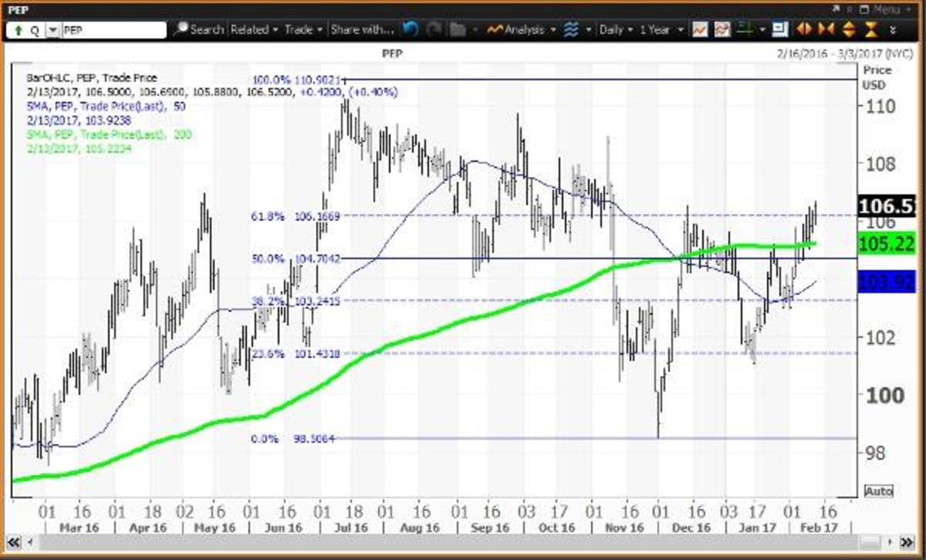The image size is (926, 560).
Task: Click the vertical expand arrows icon
Action: point(848,30)
